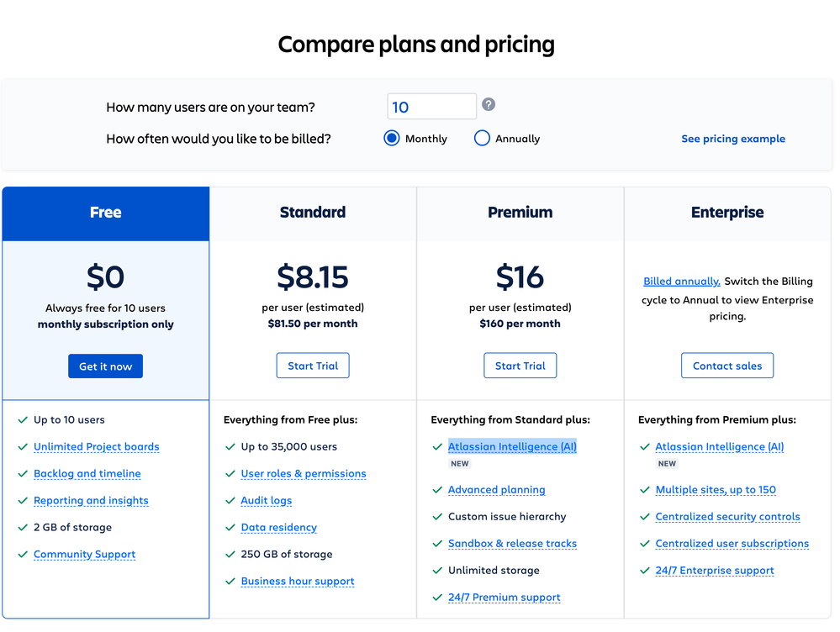Click the checkmark beside Community Support
The width and height of the screenshot is (840, 632).
tap(23, 555)
